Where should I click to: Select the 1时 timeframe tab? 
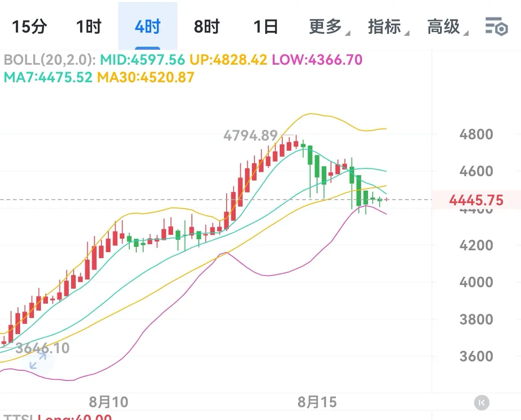coord(89,27)
